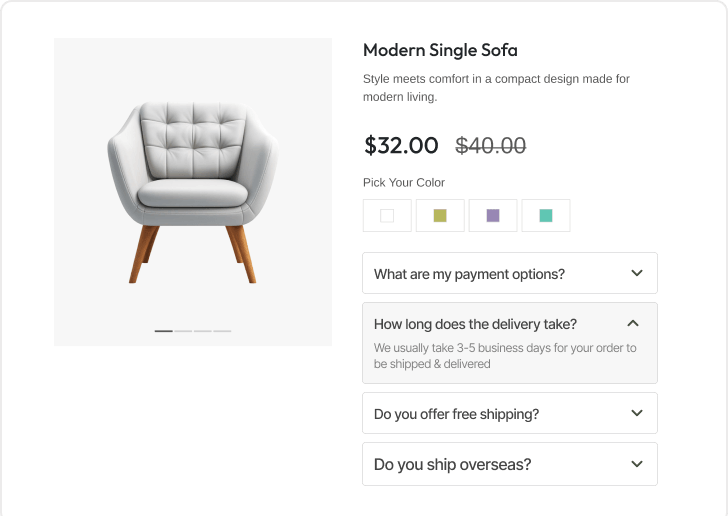Go to first image carousel indicator
Screen dimensions: 728x516
click(163, 331)
